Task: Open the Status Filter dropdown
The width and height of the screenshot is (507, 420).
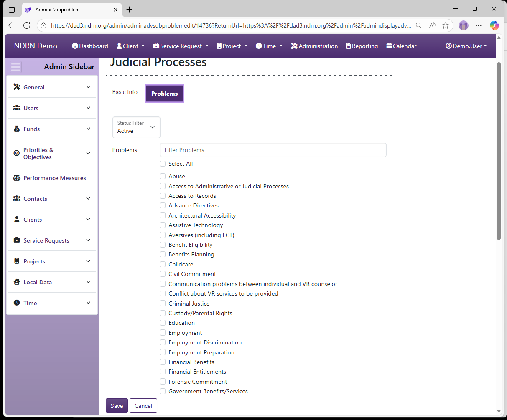Action: [x=136, y=127]
